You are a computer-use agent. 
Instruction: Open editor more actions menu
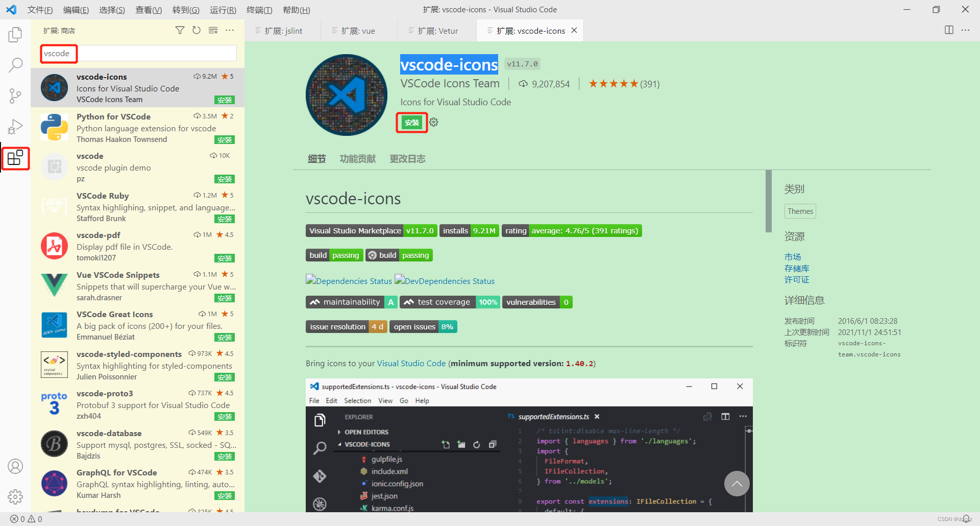pos(965,30)
